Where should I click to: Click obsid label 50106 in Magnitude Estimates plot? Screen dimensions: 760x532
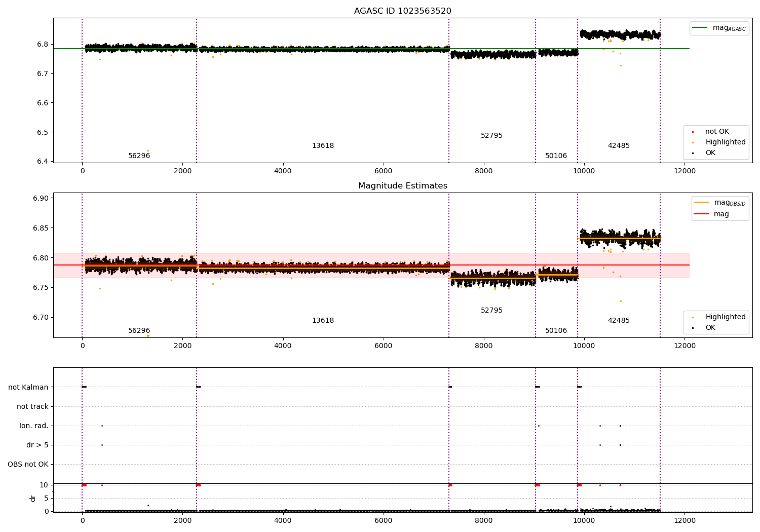556,331
